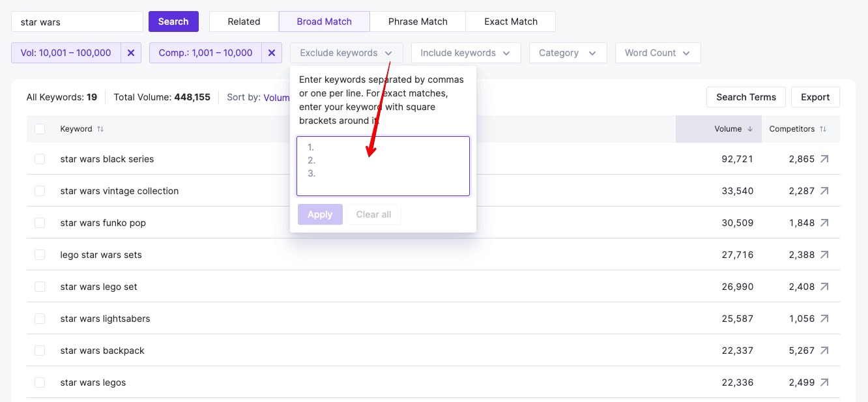Check the star wars vintage collection row
This screenshot has width=868, height=402.
pos(40,191)
